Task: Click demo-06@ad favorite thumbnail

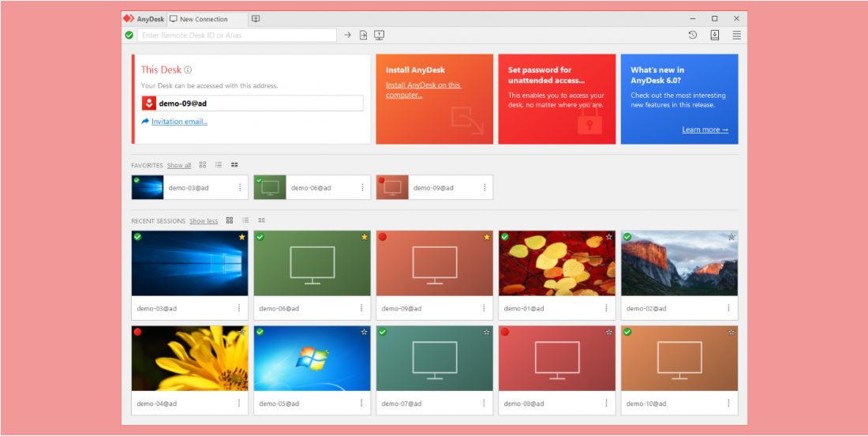Action: 270,187
